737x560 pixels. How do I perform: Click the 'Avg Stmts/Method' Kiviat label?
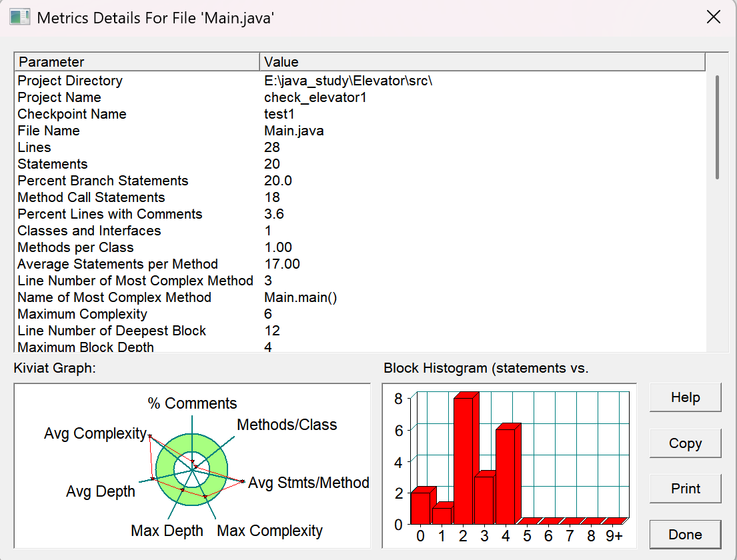pos(308,483)
